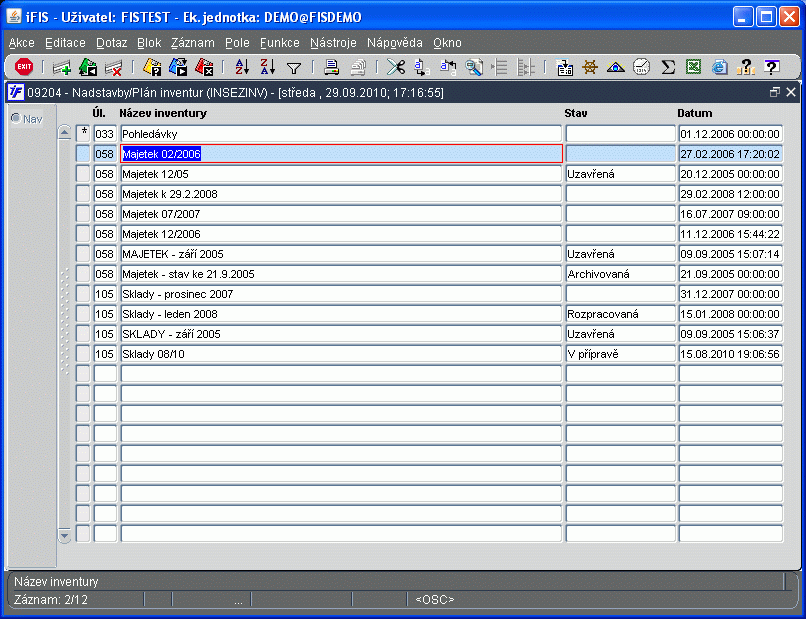Image resolution: width=806 pixels, height=619 pixels.
Task: Toggle marker box for Majetek 12/05 row
Action: click(x=83, y=174)
